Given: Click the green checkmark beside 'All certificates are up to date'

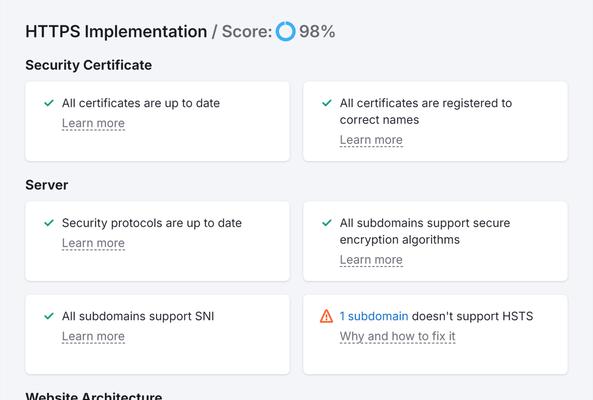Looking at the screenshot, I should [49, 103].
